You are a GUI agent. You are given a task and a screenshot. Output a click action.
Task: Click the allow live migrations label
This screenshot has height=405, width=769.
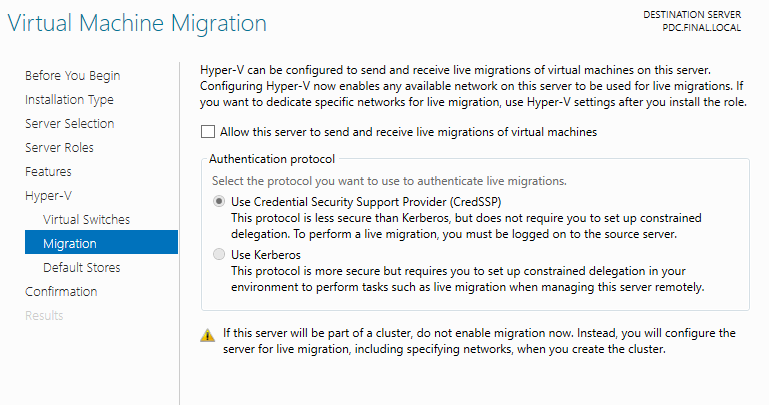pos(409,132)
